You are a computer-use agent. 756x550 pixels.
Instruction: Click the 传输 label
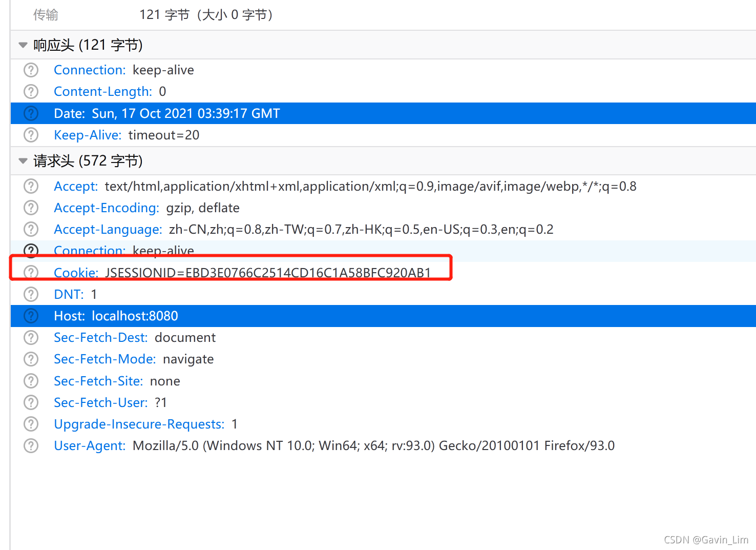46,15
